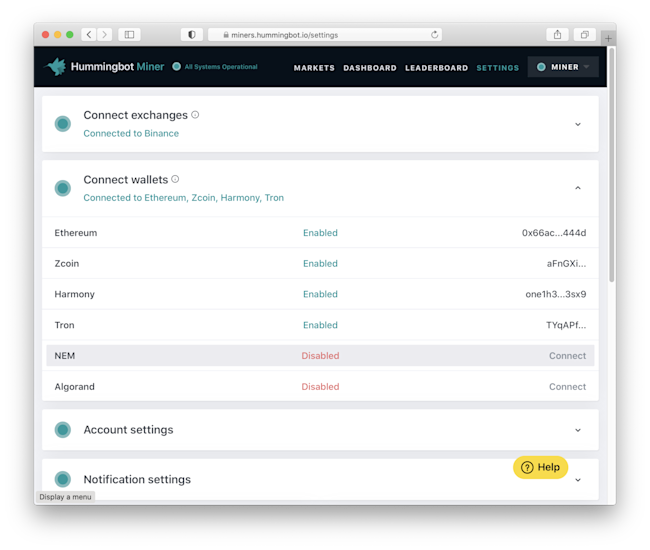
Task: Click the Ethereum Enabled status
Action: point(320,233)
